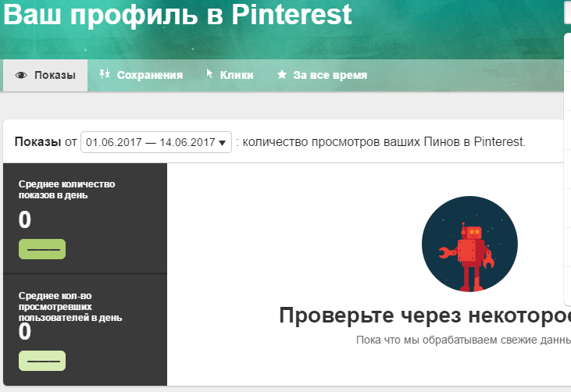Image resolution: width=571 pixels, height=392 pixels.
Task: Select the Показы tab label
Action: pos(55,76)
